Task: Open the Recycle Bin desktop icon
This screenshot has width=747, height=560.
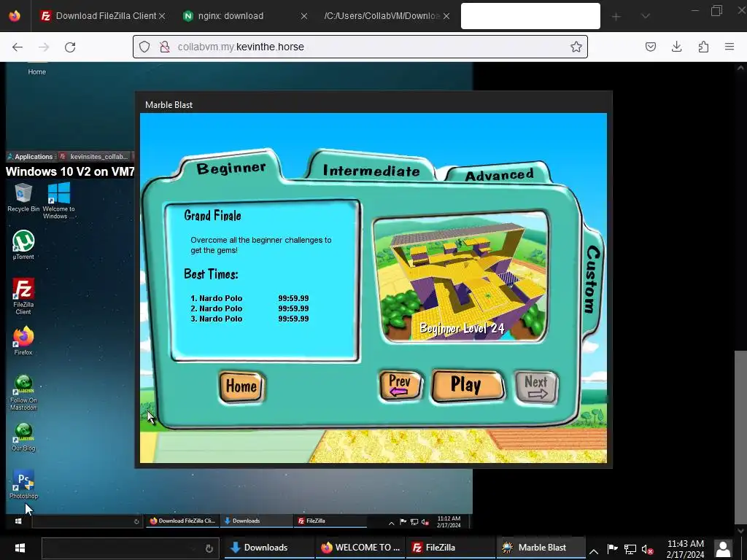Action: click(x=23, y=197)
